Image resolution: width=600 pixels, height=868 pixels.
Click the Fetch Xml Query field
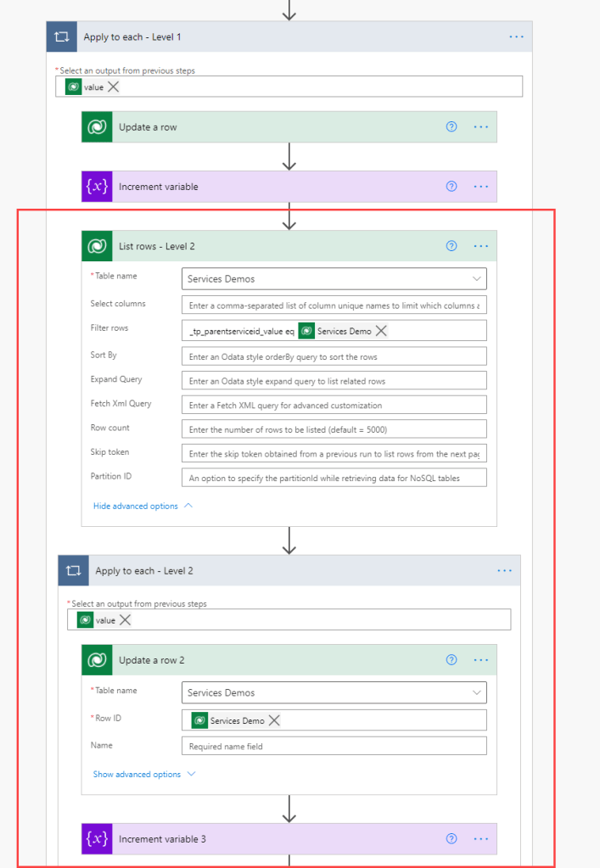click(334, 406)
